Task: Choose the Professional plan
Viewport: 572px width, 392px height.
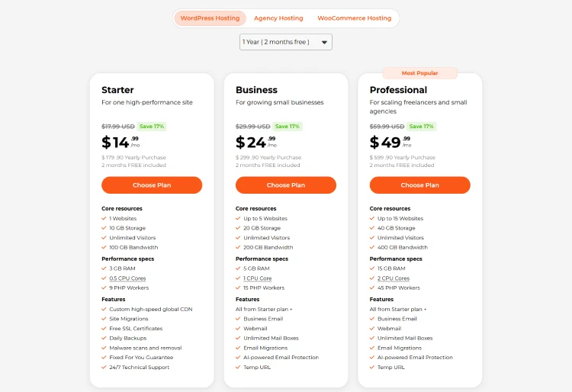Action: point(420,185)
